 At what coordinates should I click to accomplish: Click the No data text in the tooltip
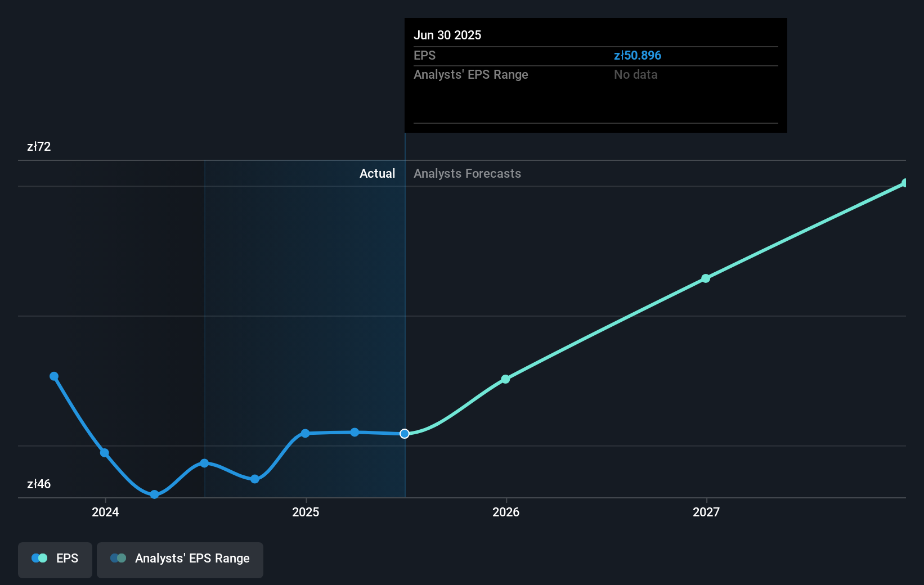click(x=635, y=74)
